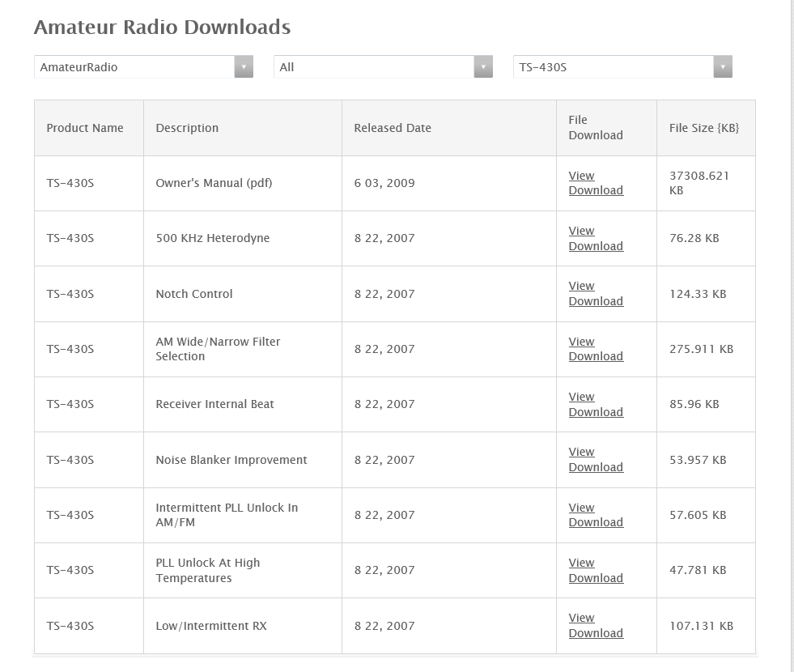View the AM Wide/Narrow Filter Selection file

point(581,342)
